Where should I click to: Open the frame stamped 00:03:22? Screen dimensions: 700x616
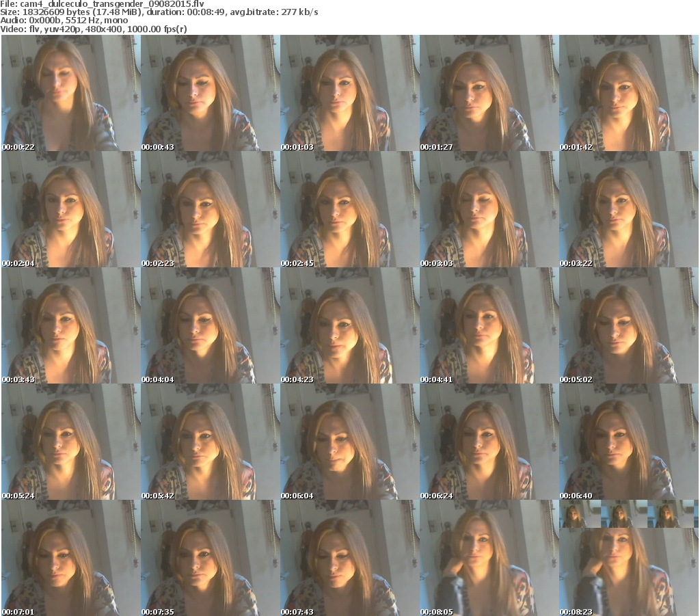click(629, 209)
